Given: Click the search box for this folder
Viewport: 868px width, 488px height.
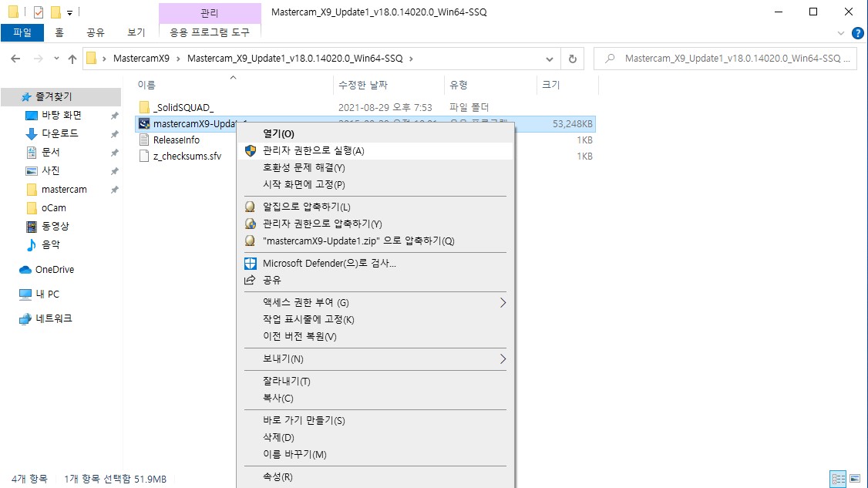Looking at the screenshot, I should 725,59.
